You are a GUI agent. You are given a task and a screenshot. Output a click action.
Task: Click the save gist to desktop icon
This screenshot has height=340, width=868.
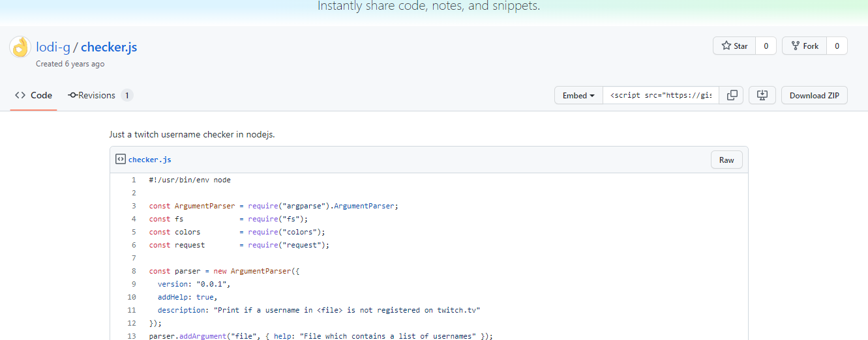[x=762, y=95]
